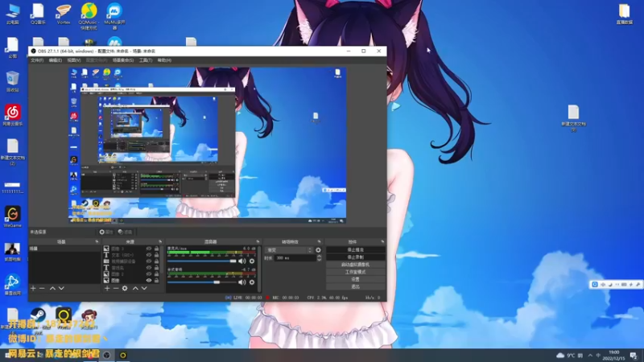
Task: Open settings gear for 台式音频 track
Action: (252, 282)
